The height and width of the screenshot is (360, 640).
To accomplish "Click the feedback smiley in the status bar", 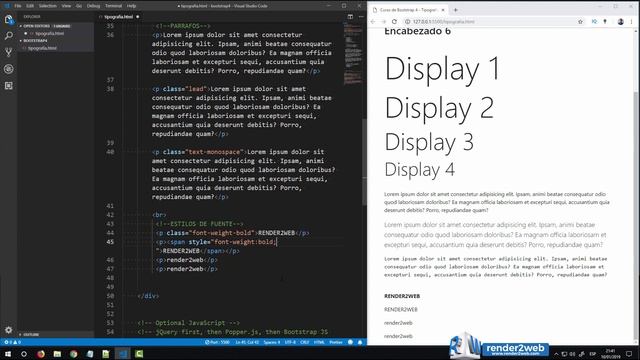I will point(350,342).
